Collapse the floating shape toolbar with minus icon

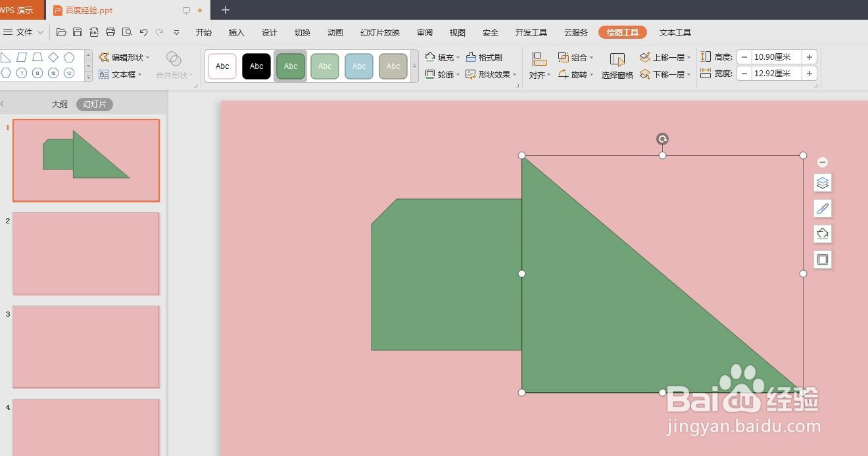pos(823,162)
